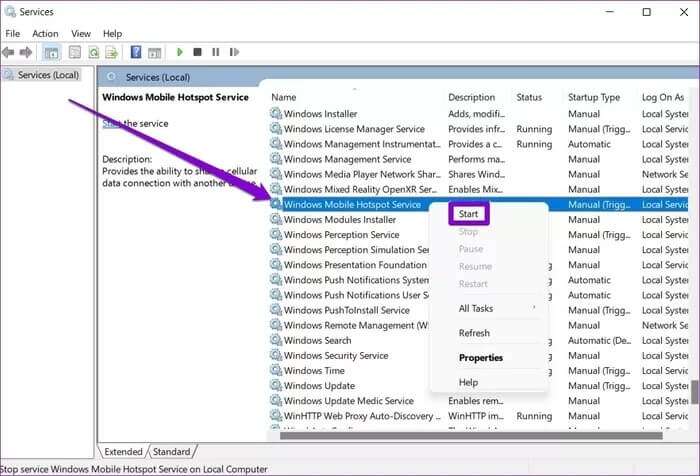Toggle Show/Hide Action Pane toolbar icon
Viewport: 700px width, 476px height.
click(x=154, y=52)
